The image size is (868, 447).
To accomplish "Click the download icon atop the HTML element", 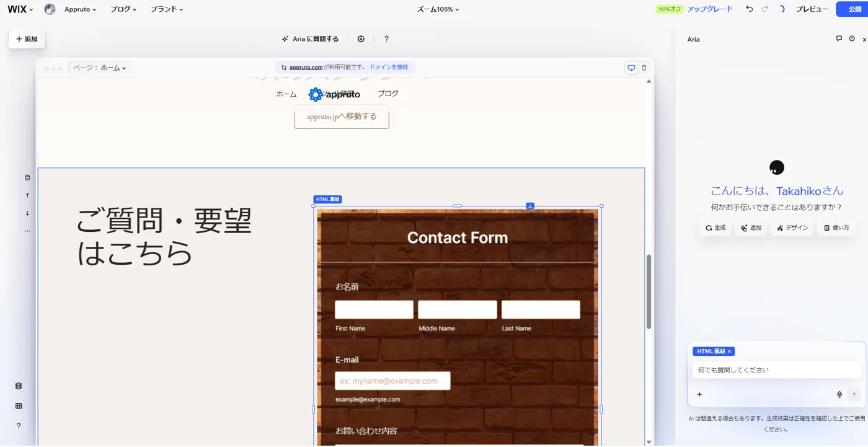I will click(530, 206).
